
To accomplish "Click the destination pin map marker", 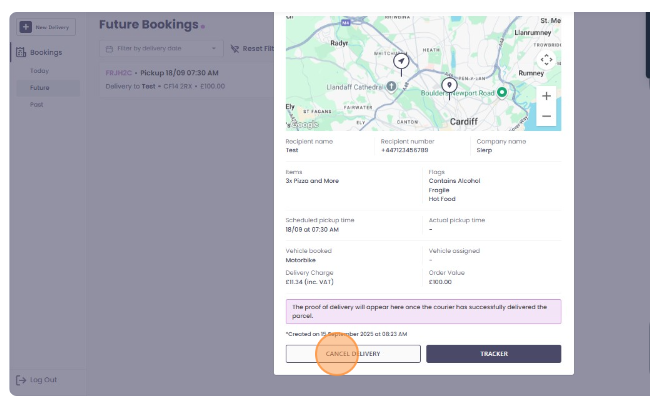I will point(449,85).
